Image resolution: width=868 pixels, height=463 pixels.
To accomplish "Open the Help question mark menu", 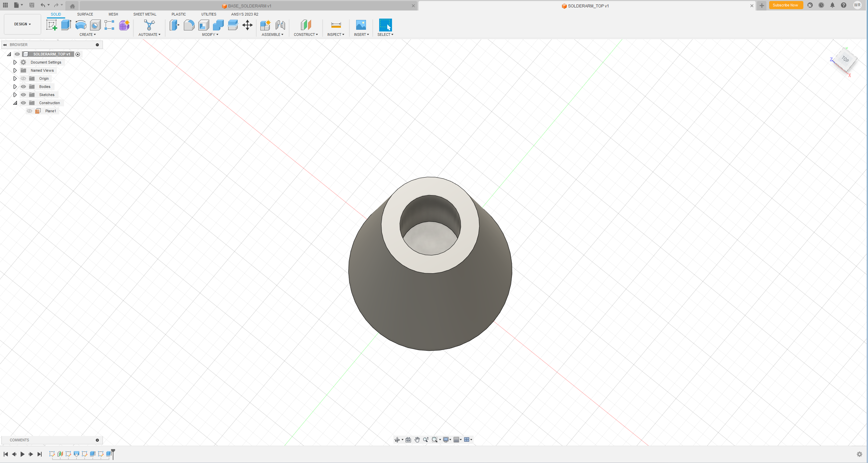I will [x=844, y=5].
